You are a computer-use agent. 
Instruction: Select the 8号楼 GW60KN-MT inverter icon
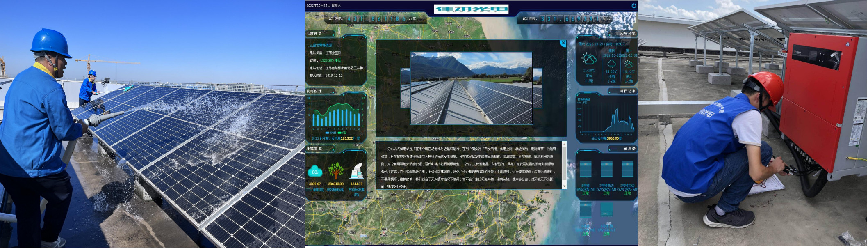pos(586,169)
